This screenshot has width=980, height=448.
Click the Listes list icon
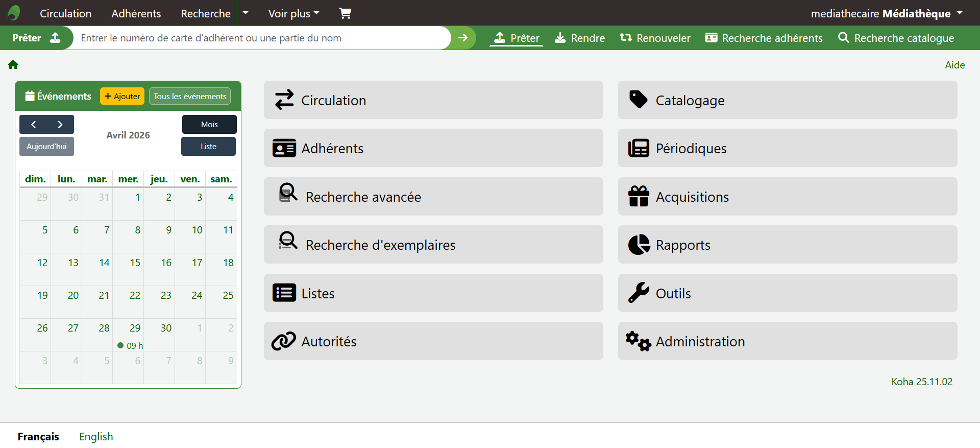point(284,293)
